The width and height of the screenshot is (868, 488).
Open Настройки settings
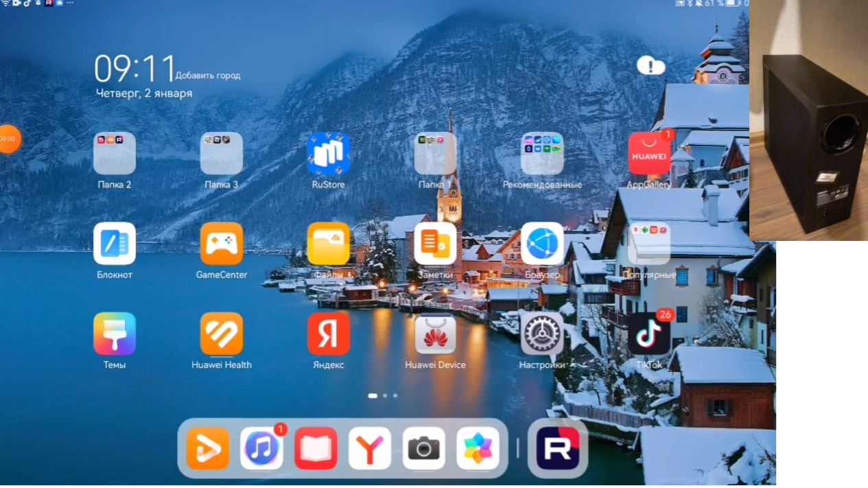[x=542, y=334]
